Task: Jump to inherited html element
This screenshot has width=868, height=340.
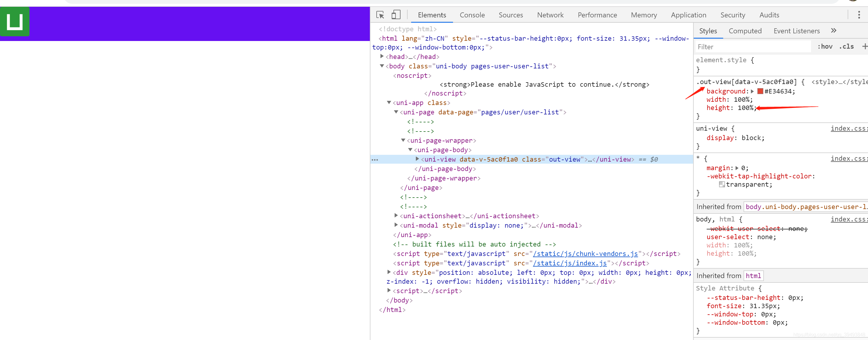Action: coord(753,276)
